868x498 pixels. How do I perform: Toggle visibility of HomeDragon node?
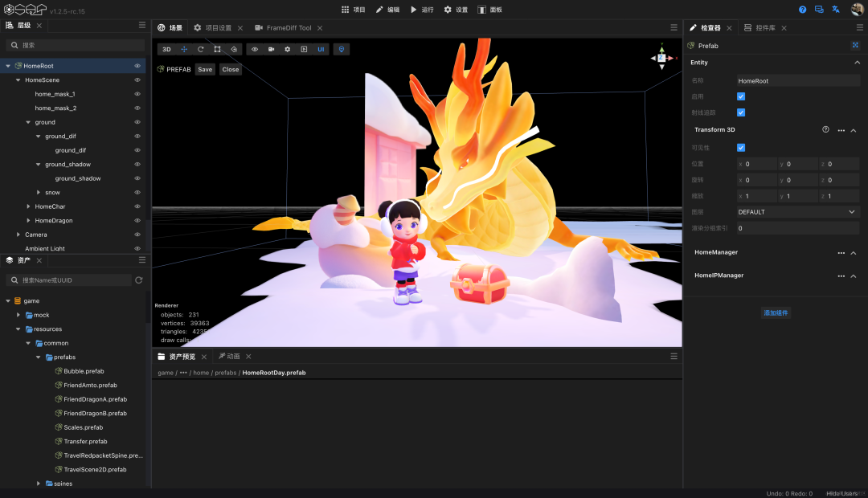coord(137,220)
